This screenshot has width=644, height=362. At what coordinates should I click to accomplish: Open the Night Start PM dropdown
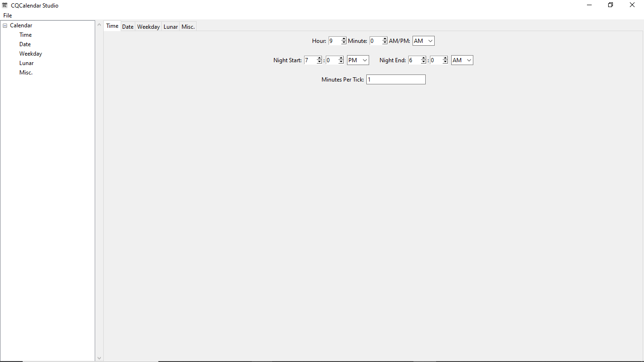[x=358, y=60]
